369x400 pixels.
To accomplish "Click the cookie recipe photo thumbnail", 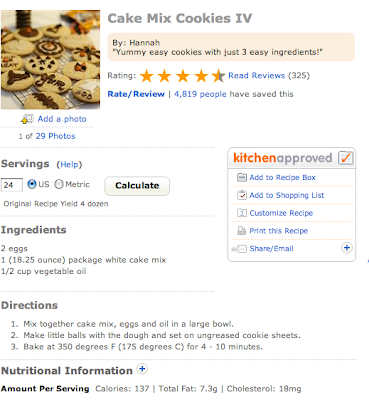I will (x=50, y=60).
